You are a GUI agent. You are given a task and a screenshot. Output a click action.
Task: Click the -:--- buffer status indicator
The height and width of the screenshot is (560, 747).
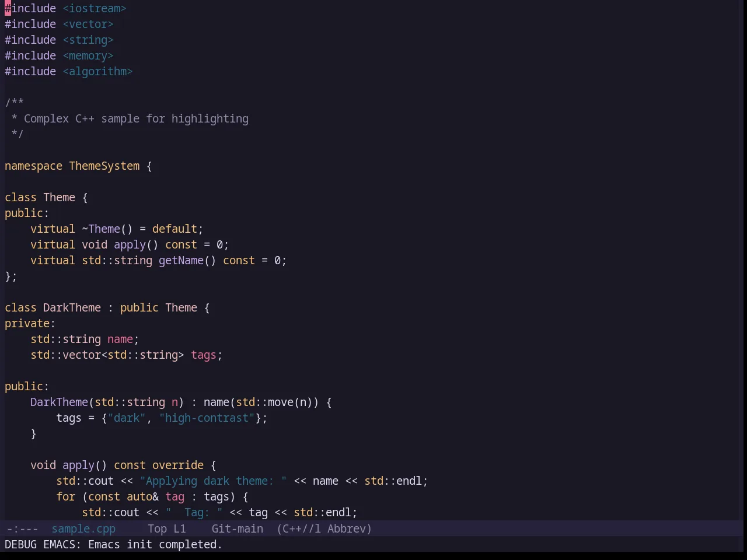(22, 528)
